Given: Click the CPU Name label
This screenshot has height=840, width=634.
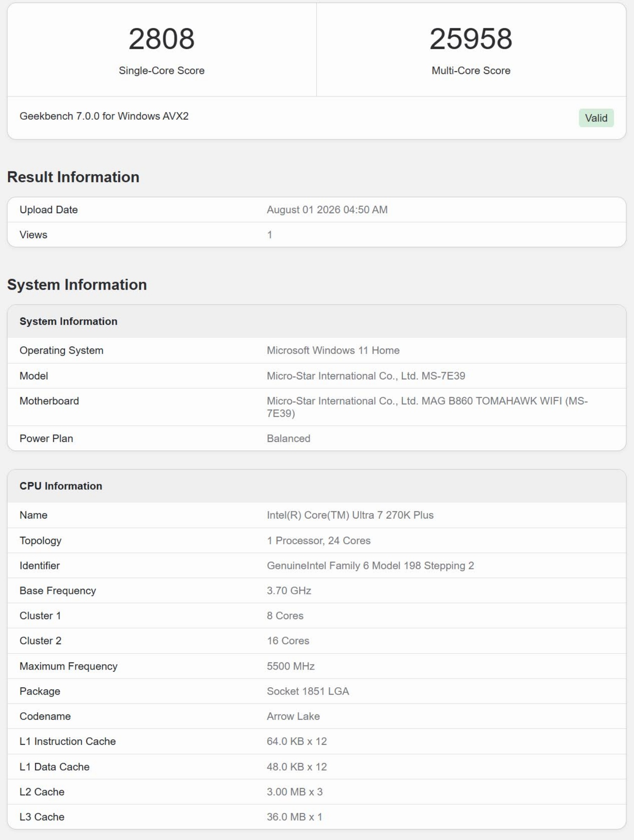Looking at the screenshot, I should click(x=33, y=515).
